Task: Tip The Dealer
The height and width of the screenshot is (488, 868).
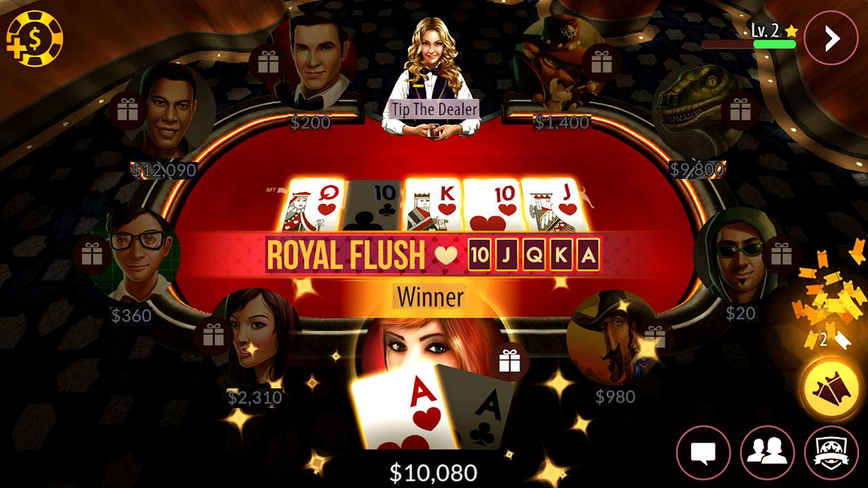Action: 434,108
